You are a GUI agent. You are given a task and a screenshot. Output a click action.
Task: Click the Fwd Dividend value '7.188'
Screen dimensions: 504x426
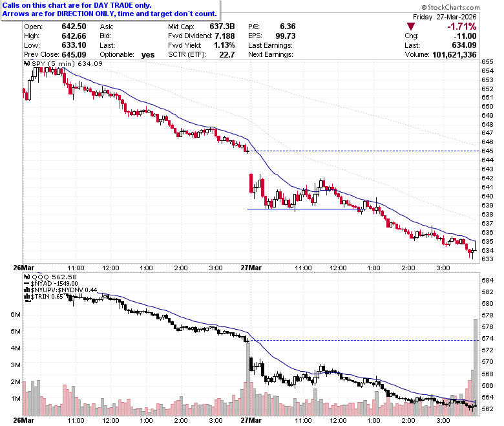(225, 36)
